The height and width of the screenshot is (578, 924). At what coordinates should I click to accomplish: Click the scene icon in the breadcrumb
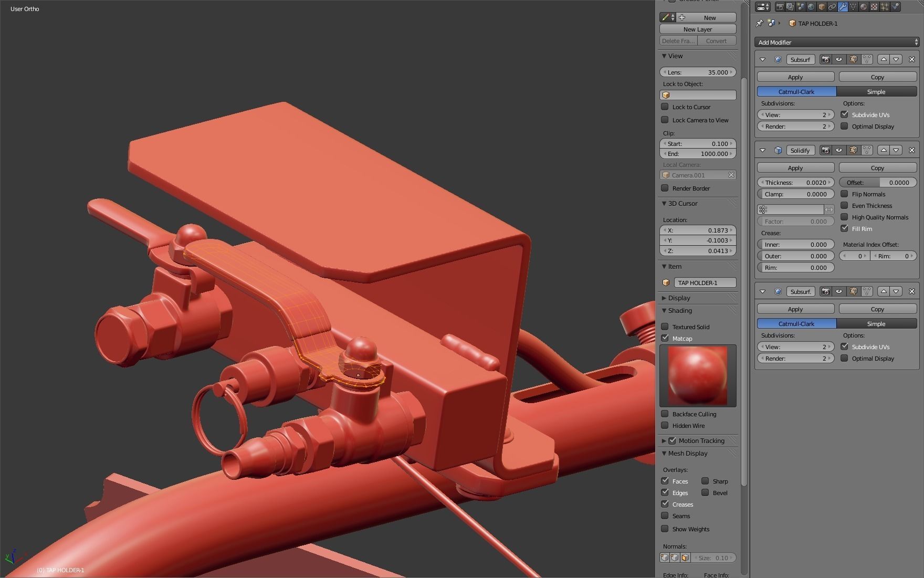[771, 23]
